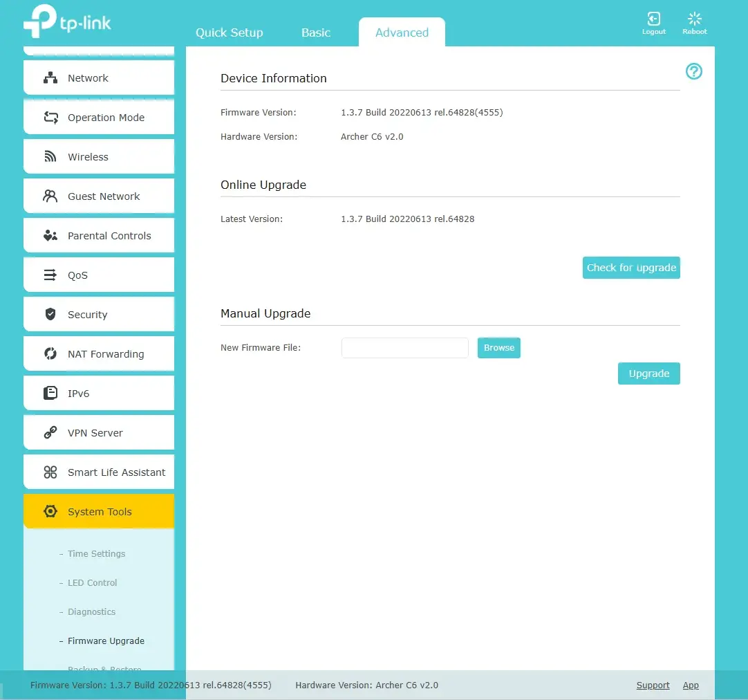This screenshot has width=748, height=700.
Task: Click the Wireless signal icon
Action: pyautogui.click(x=50, y=156)
